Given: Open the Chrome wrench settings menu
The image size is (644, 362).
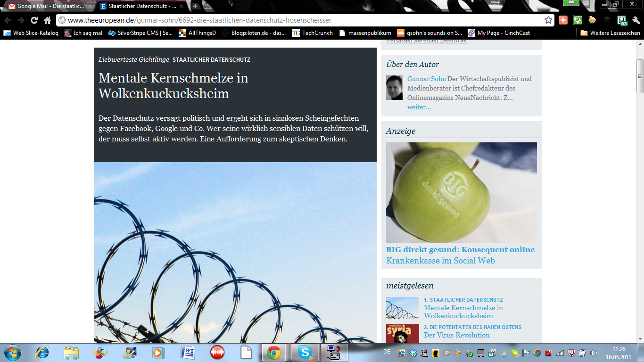Looking at the screenshot, I should pyautogui.click(x=636, y=20).
